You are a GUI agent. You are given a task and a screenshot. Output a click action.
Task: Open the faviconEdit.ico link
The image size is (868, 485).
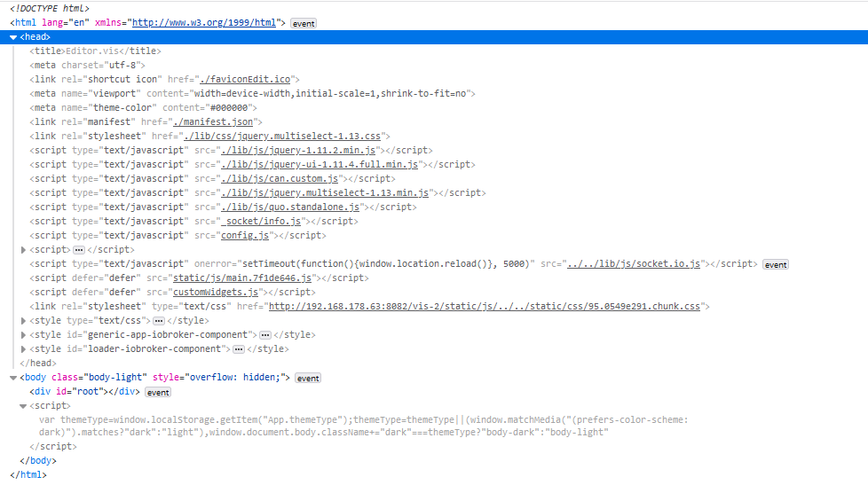242,79
